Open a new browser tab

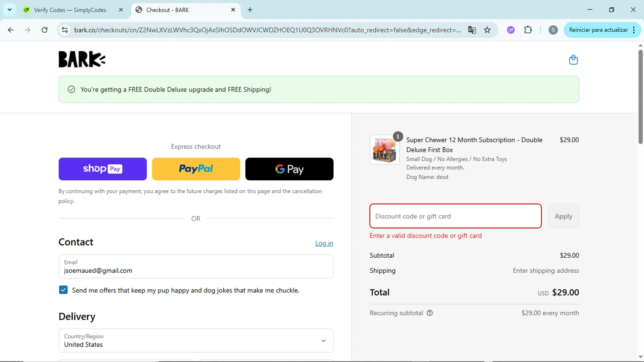(x=250, y=10)
